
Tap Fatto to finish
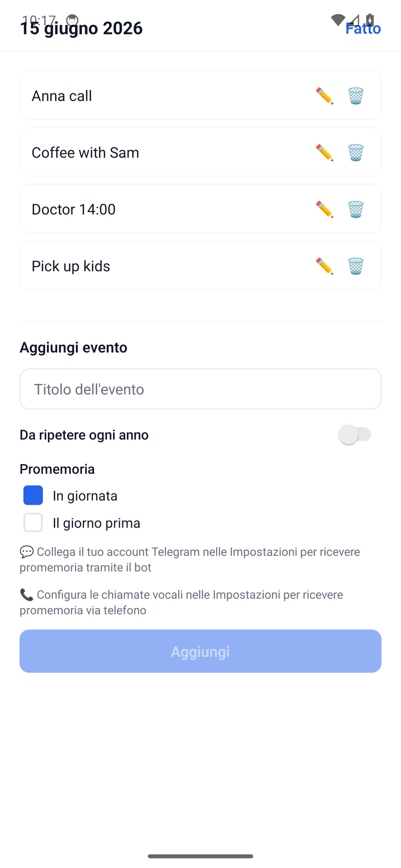pos(363,28)
